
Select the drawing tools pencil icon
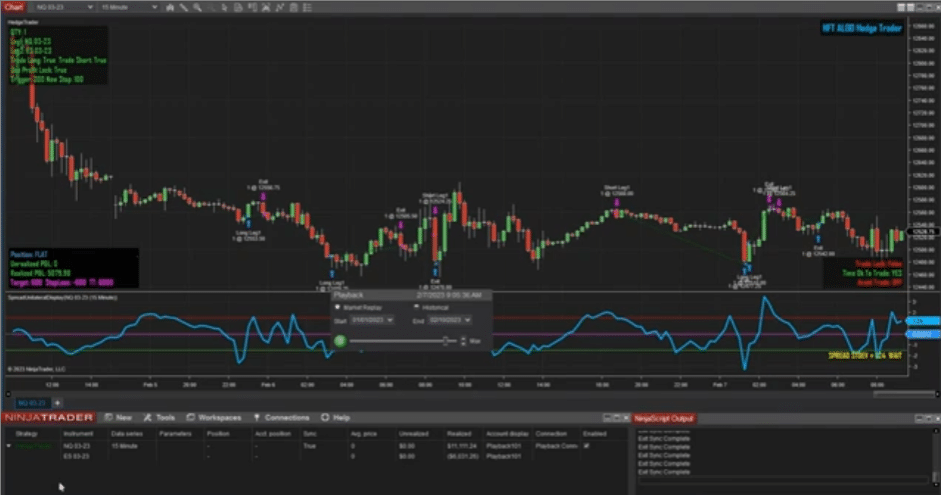pos(183,7)
